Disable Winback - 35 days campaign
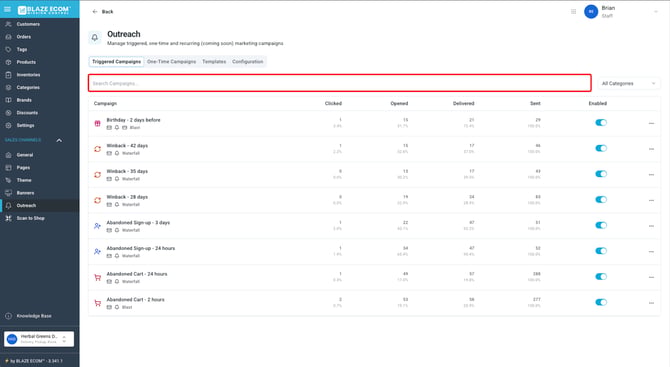The image size is (670, 367). (601, 174)
